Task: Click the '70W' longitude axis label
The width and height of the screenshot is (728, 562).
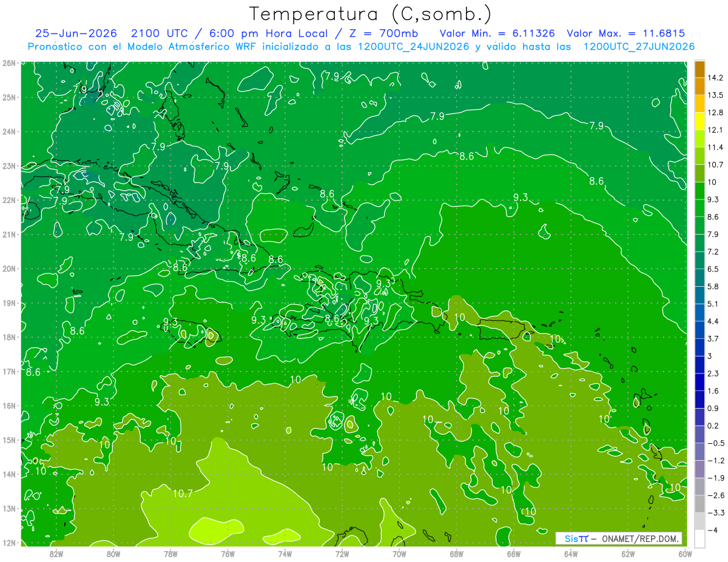Action: [399, 554]
